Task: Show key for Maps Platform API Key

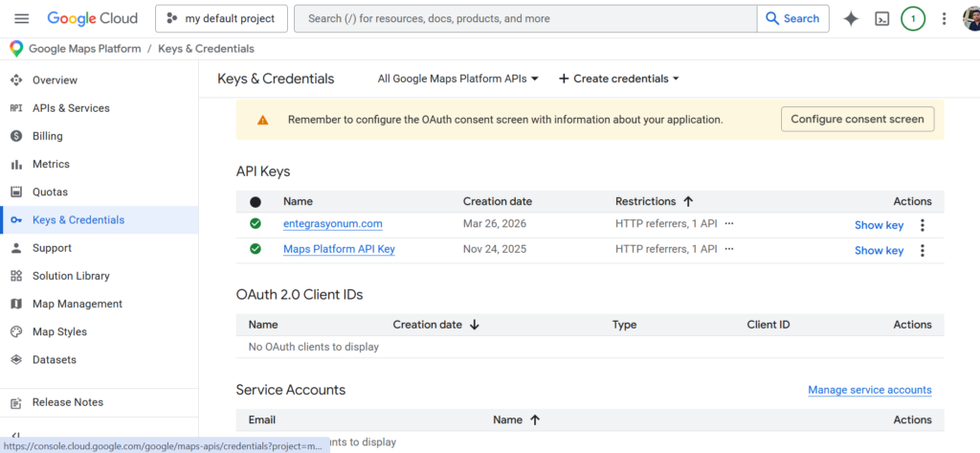Action: (x=879, y=250)
